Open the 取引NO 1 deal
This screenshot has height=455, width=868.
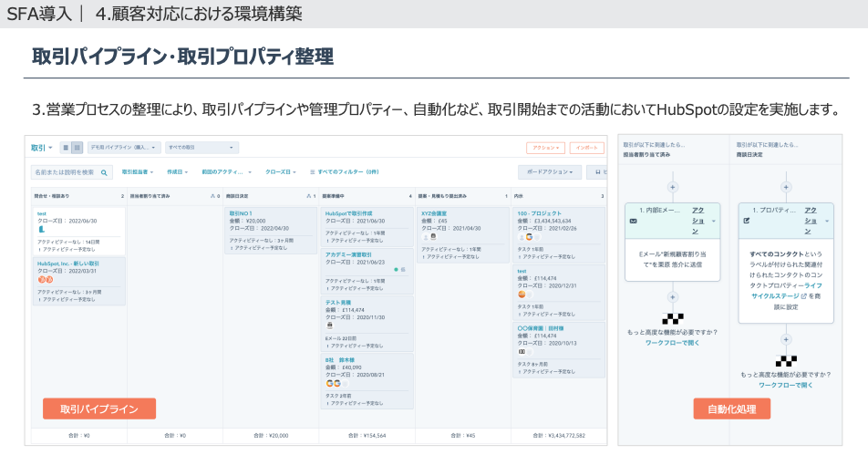pos(241,213)
